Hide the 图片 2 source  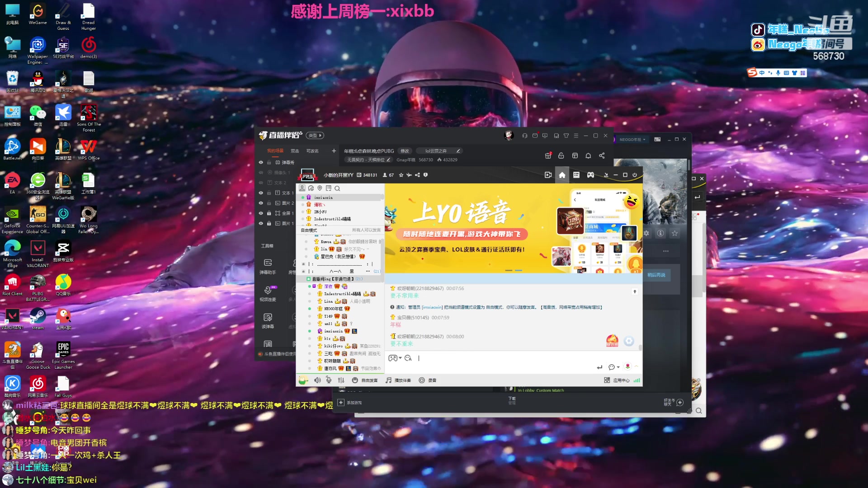(x=261, y=203)
